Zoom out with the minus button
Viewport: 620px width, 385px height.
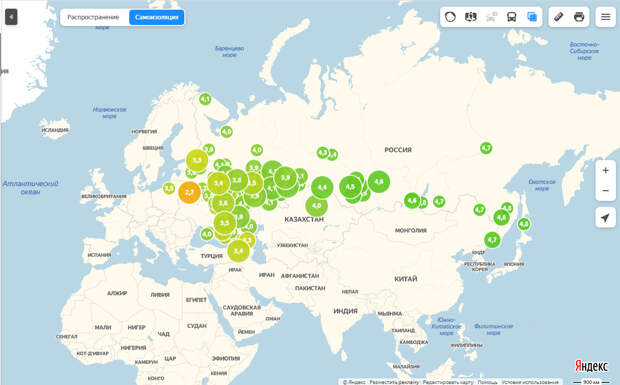coord(605,191)
